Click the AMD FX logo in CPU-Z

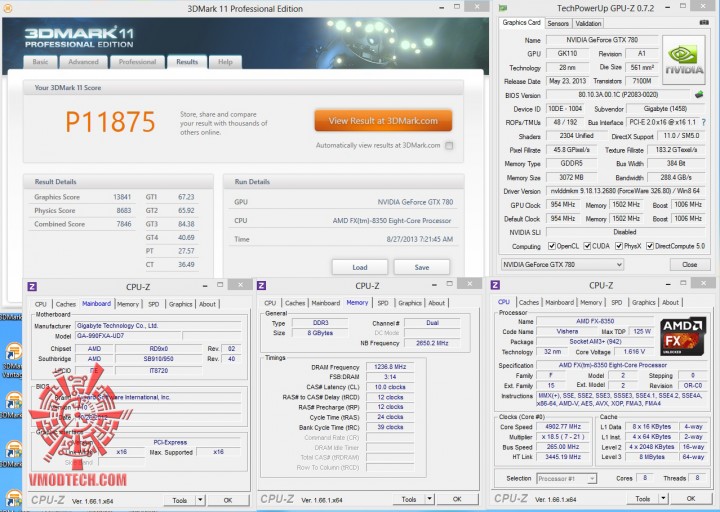[x=683, y=336]
